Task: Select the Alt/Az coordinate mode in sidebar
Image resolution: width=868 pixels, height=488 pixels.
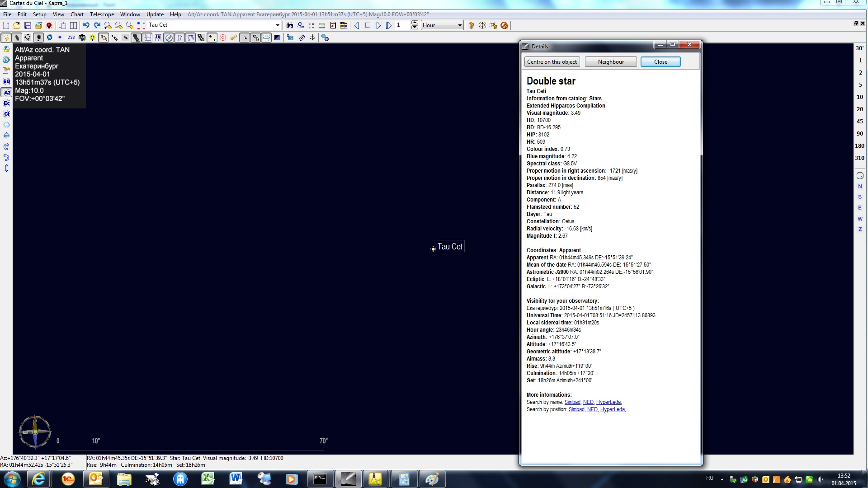Action: point(6,93)
